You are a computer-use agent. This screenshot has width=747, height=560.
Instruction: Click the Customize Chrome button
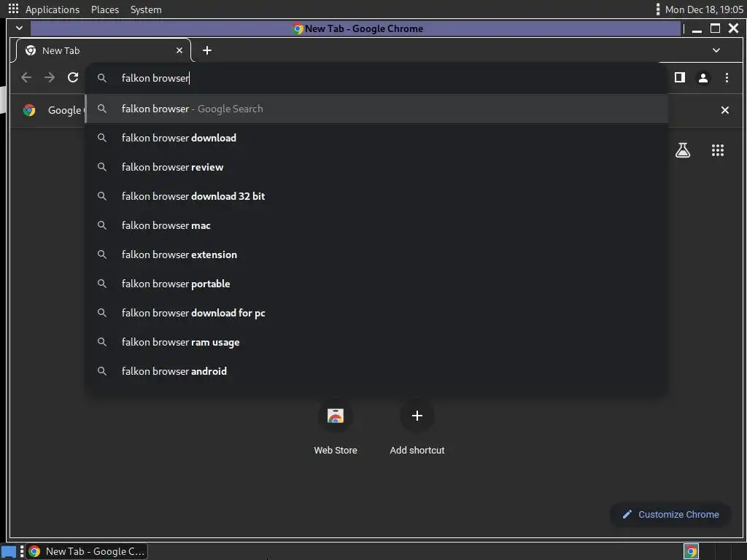(670, 514)
